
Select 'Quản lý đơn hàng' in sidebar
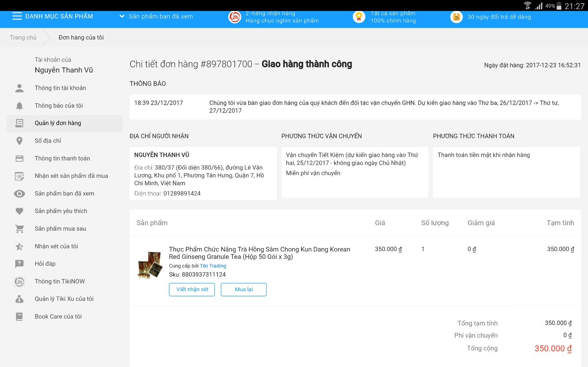click(58, 123)
